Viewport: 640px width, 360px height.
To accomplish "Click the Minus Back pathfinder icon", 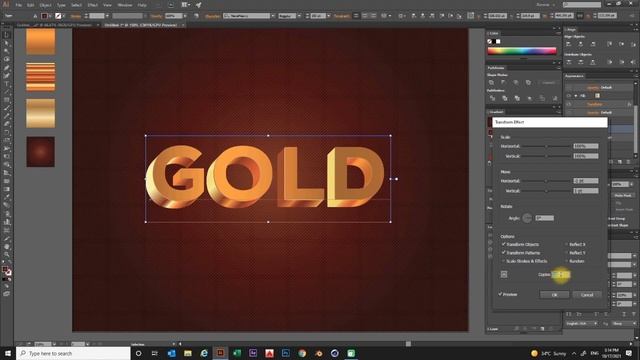I will point(555,98).
